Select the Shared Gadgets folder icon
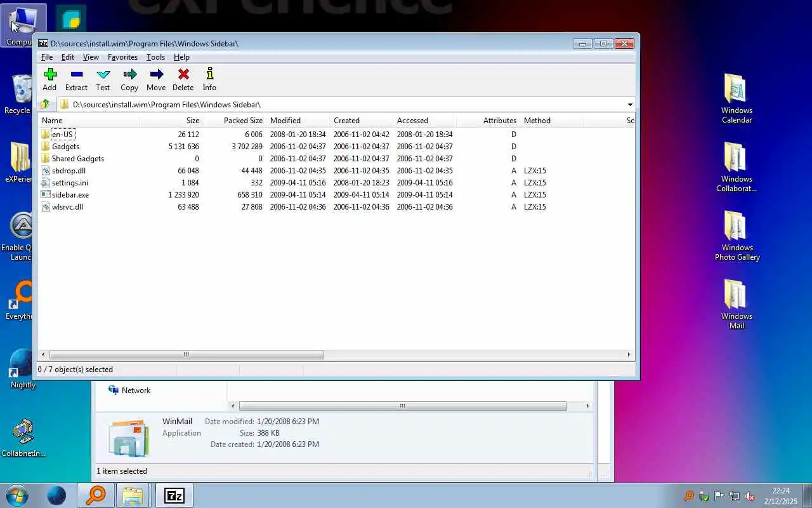 pyautogui.click(x=46, y=158)
